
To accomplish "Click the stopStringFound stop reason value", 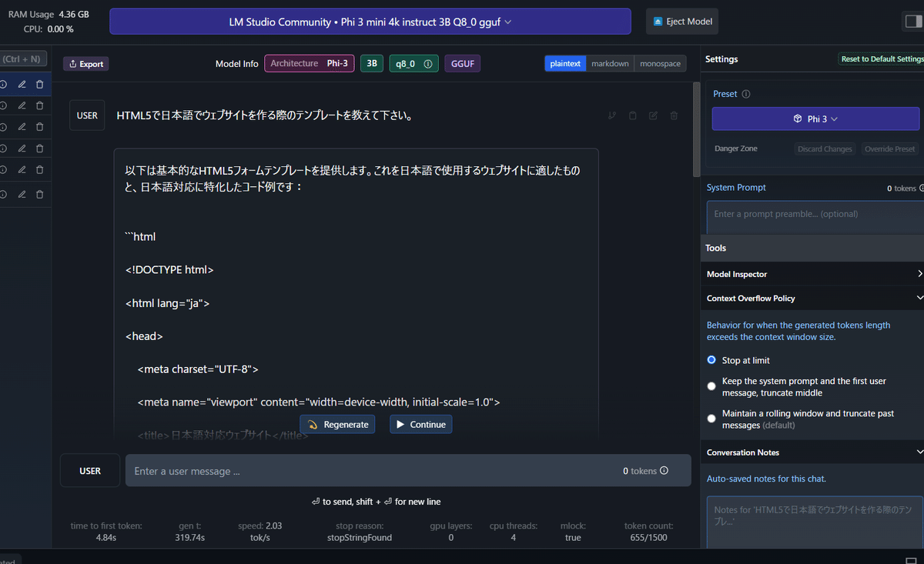I will tap(360, 538).
